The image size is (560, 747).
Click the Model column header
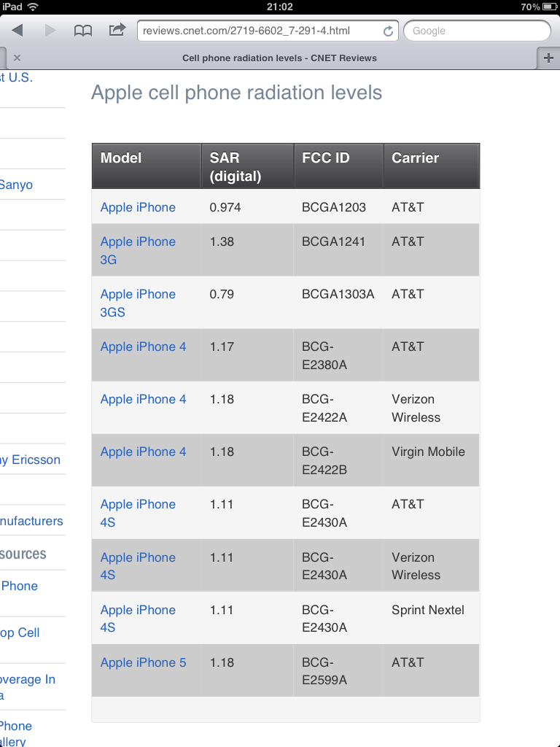(147, 166)
